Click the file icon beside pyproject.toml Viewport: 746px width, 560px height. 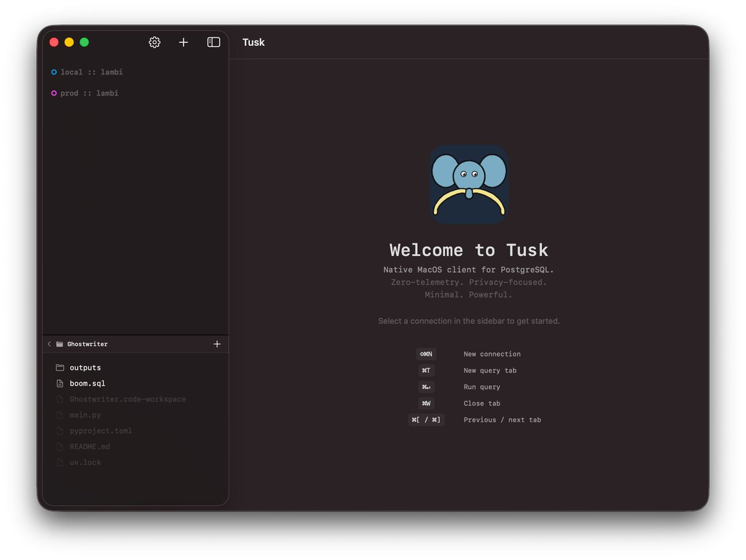tap(60, 431)
